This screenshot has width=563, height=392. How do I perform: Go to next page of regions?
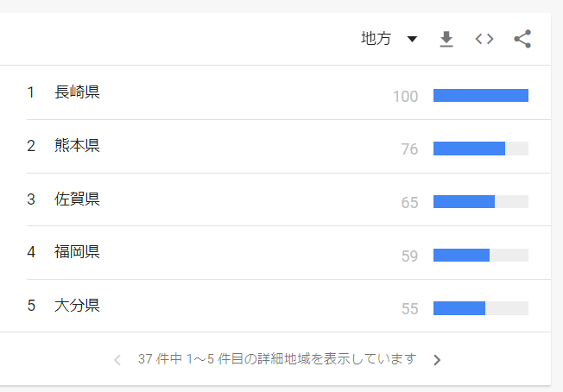point(437,360)
